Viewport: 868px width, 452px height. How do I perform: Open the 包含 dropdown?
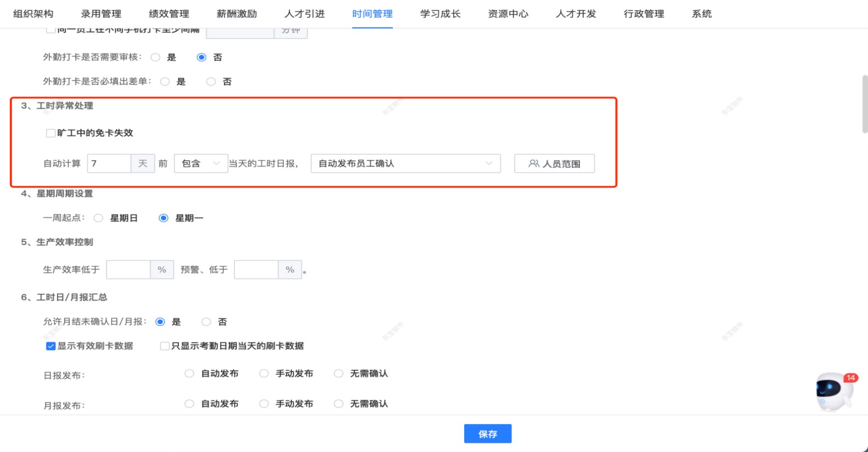200,164
